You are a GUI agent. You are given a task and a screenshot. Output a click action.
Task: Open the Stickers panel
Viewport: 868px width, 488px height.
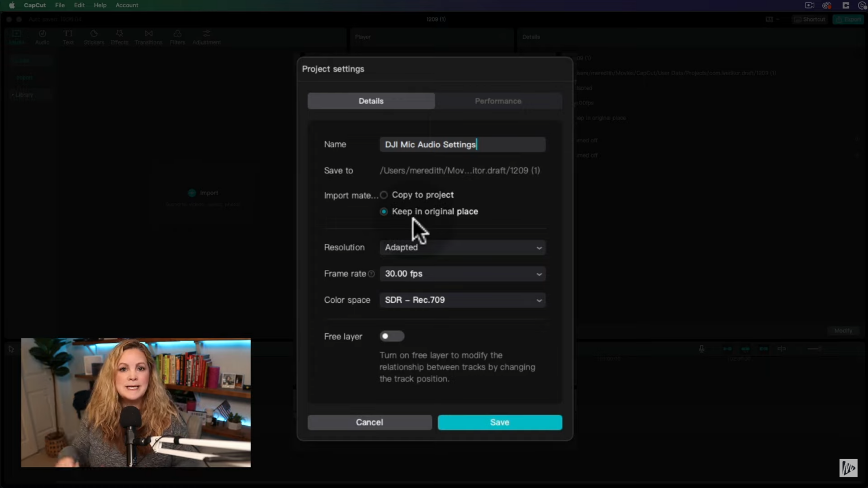coord(94,37)
